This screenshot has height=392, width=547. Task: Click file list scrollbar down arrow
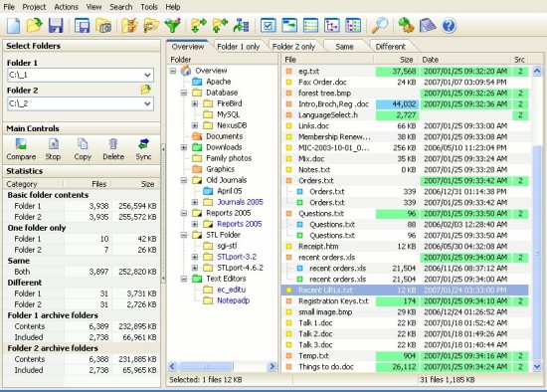(x=537, y=366)
